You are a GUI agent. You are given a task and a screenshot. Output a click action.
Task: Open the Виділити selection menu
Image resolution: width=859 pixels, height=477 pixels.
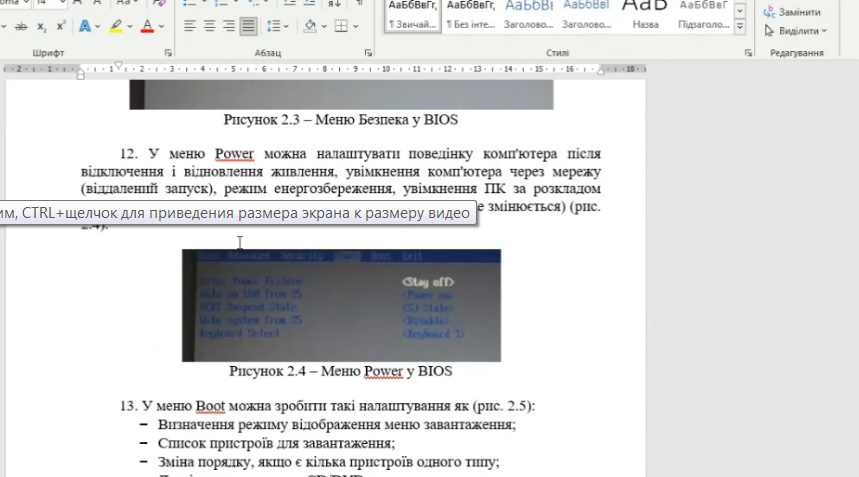(795, 31)
